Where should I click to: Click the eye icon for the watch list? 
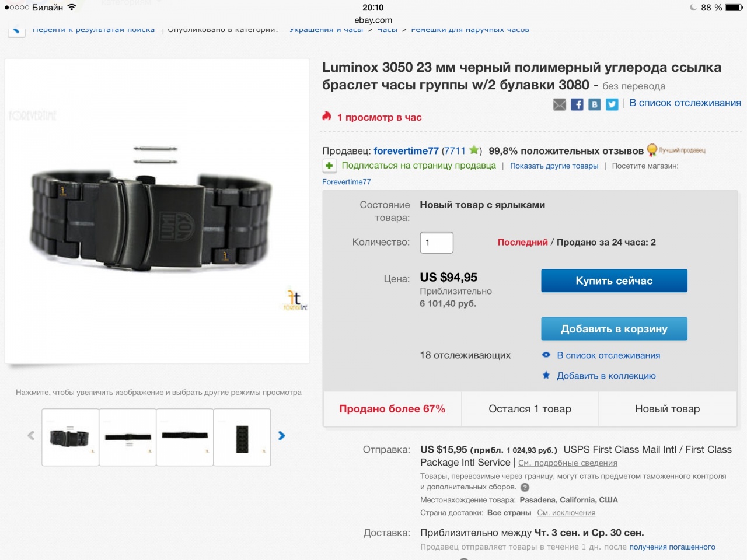546,355
